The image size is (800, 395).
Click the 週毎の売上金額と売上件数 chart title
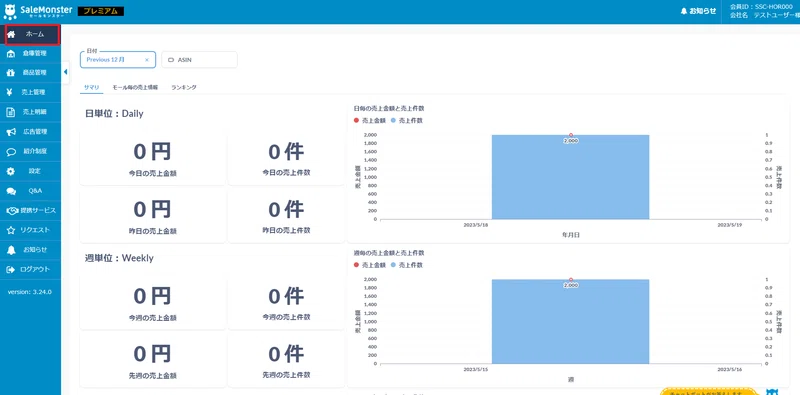coord(389,253)
